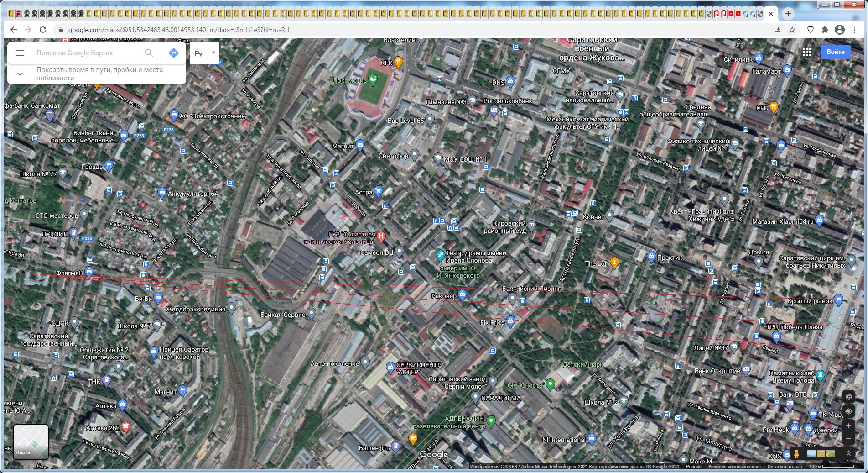The image size is (868, 473).
Task: Open the Google Maps hamburger menu
Action: 20,53
